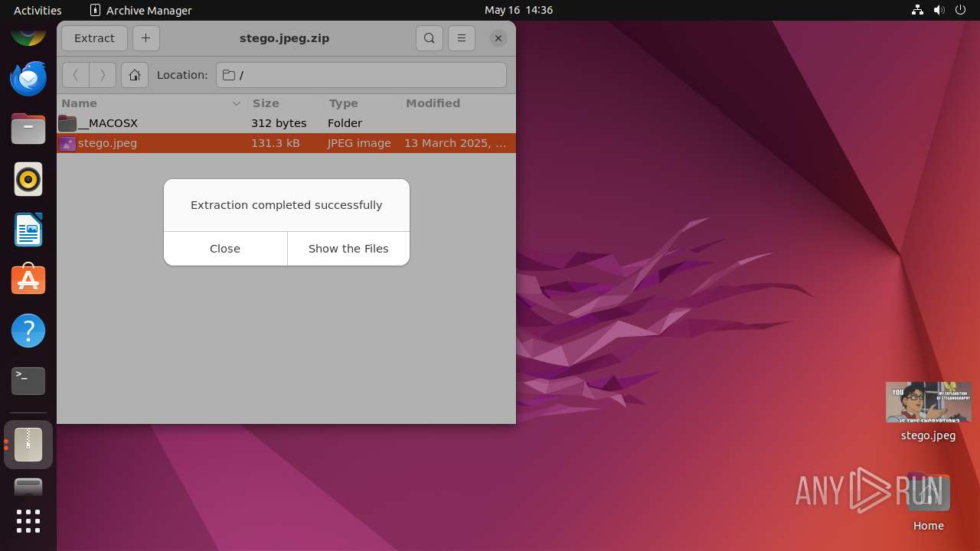Click the Extract button

coord(94,38)
